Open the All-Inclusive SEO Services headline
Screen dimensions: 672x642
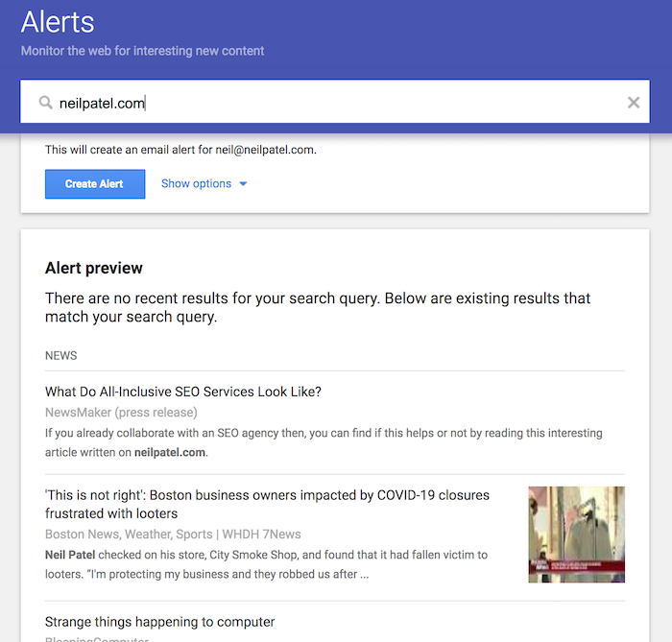tap(183, 392)
